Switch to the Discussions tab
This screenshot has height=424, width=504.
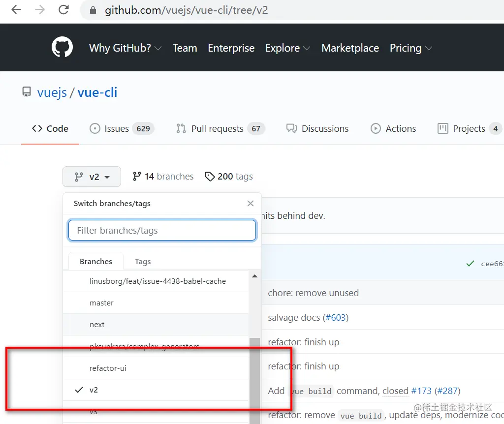pos(317,128)
